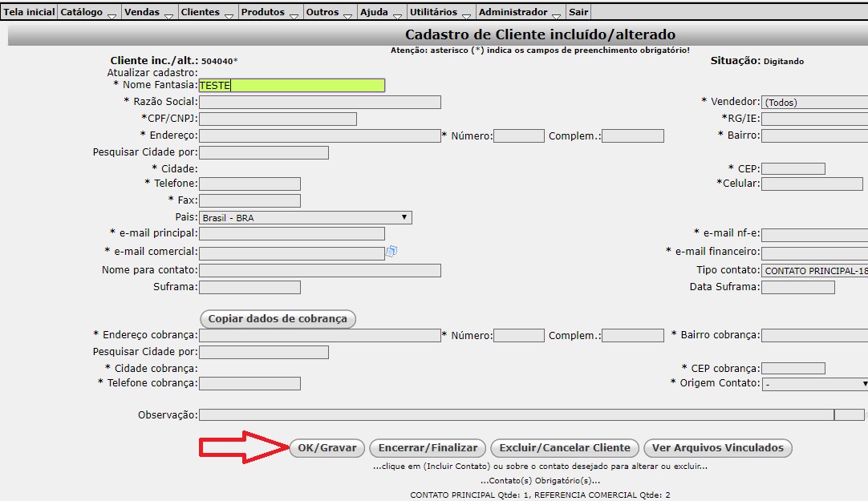Open the Tipo contato dropdown
Image resolution: width=868 pixels, height=501 pixels.
point(813,271)
